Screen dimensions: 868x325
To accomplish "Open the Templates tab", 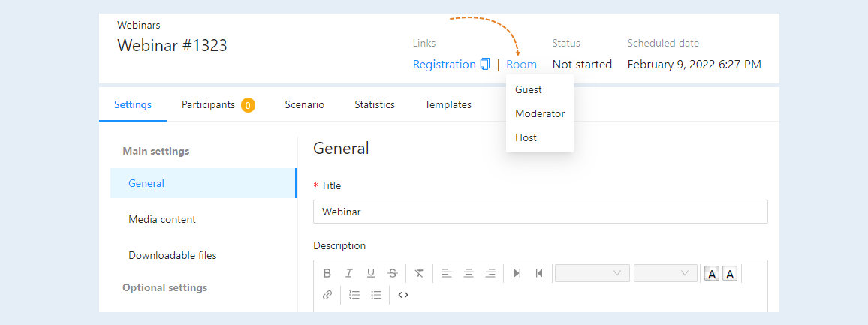I will (x=448, y=104).
